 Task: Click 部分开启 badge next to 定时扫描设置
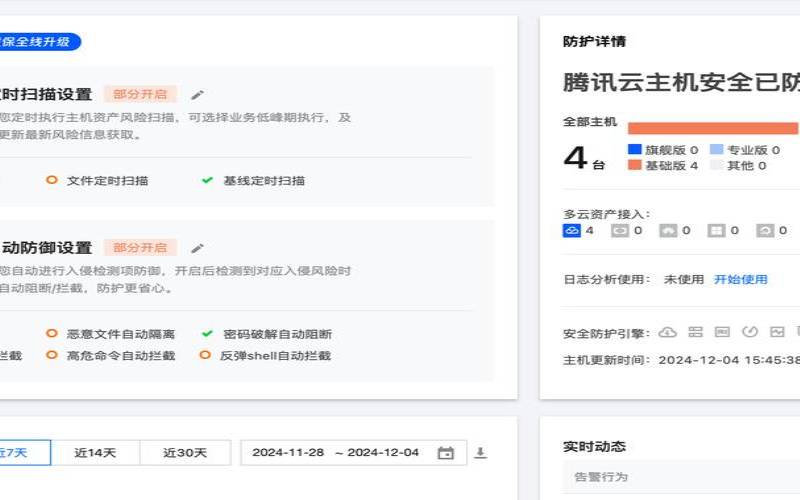point(140,94)
